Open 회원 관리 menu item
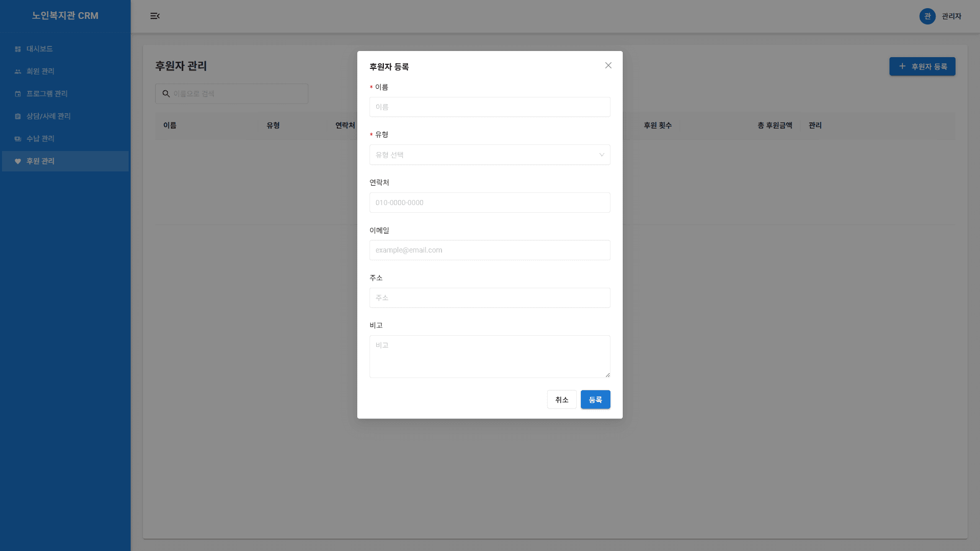 coord(40,71)
